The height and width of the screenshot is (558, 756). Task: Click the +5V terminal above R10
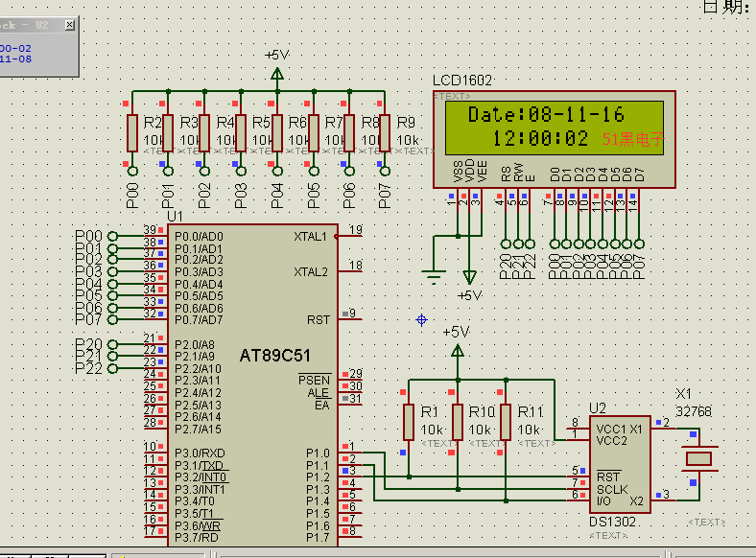[458, 350]
